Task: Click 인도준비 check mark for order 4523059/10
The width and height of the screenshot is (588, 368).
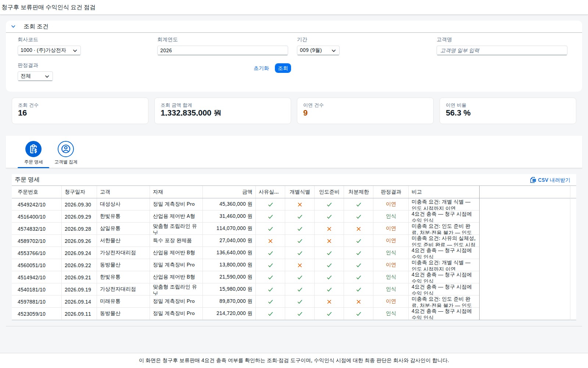Action: point(329,314)
